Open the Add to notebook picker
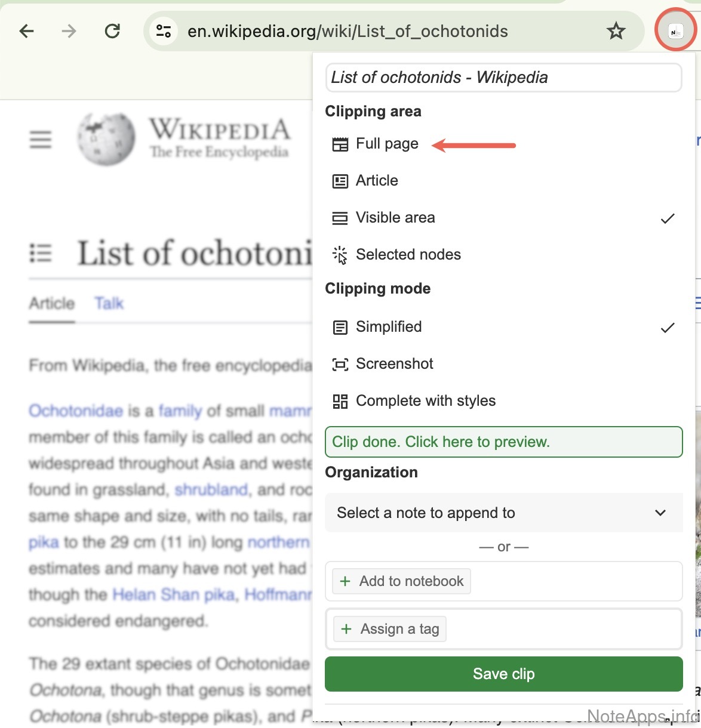This screenshot has width=701, height=728. (401, 581)
